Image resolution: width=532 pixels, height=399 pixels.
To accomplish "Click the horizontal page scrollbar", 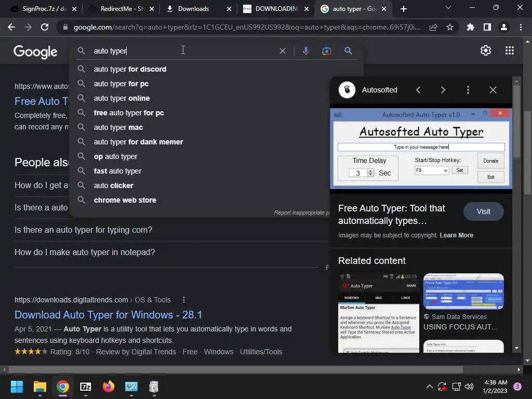I will [x=236, y=369].
